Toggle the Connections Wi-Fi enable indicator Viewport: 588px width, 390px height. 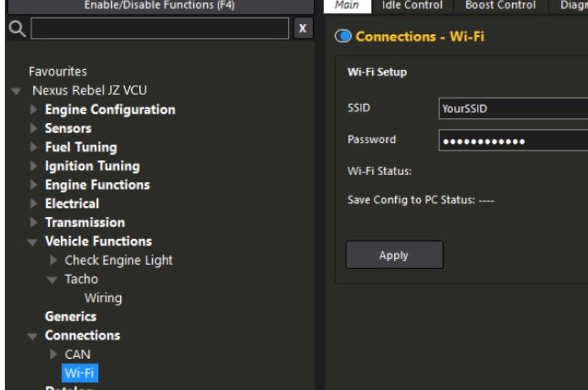(343, 37)
